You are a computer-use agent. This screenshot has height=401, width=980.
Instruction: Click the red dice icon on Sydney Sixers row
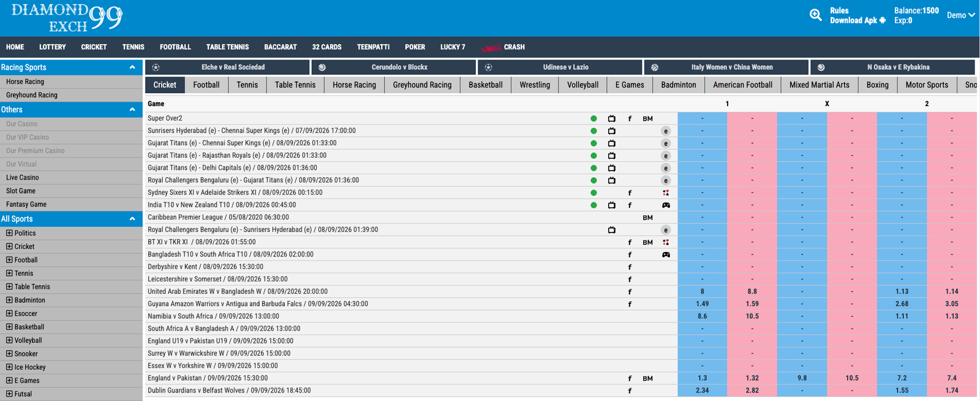tap(666, 193)
